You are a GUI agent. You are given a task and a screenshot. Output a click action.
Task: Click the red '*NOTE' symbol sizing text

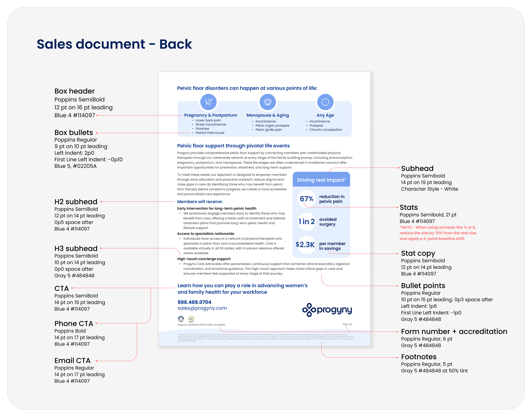[438, 233]
